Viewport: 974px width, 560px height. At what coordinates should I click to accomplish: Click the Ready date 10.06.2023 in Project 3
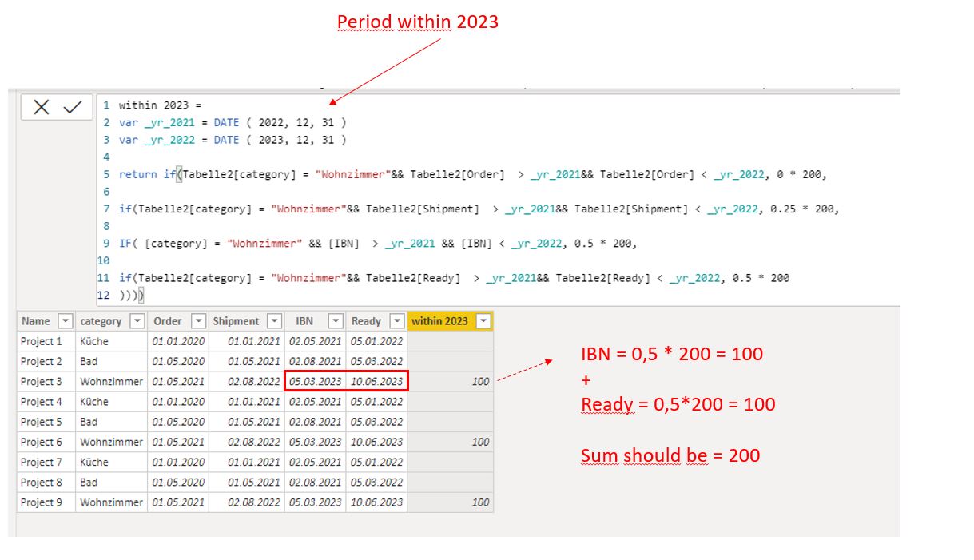coord(376,381)
